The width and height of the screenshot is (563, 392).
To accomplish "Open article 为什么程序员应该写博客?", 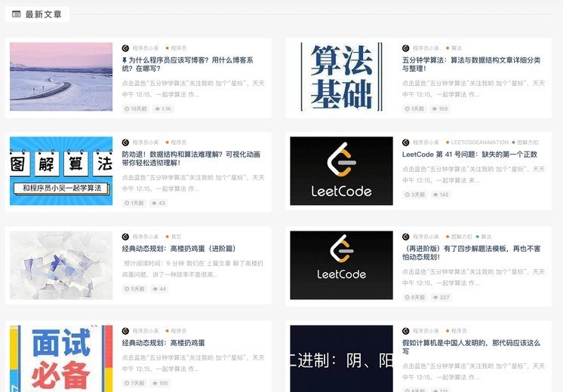I will pos(188,64).
